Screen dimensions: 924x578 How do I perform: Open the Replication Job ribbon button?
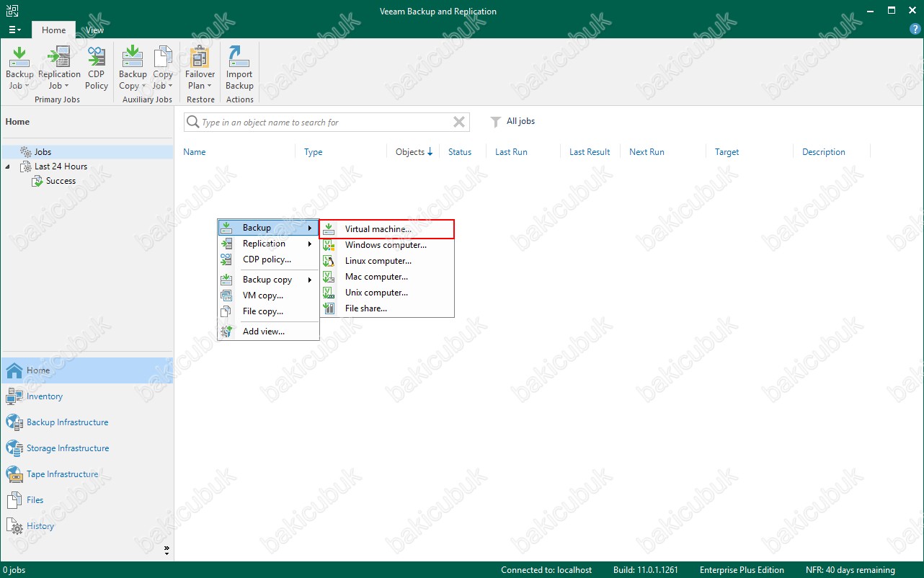[59, 68]
